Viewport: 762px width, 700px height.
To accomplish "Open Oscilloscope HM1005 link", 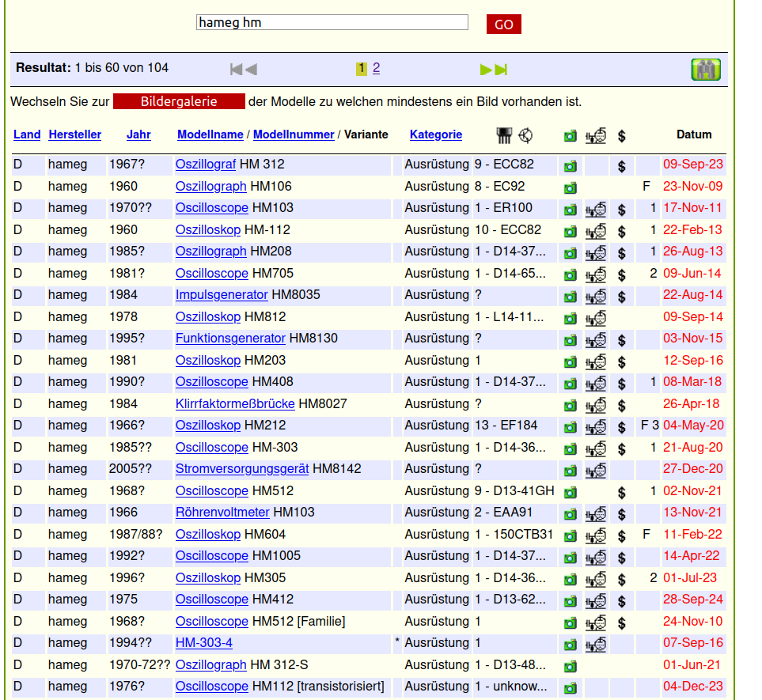I will pos(212,556).
